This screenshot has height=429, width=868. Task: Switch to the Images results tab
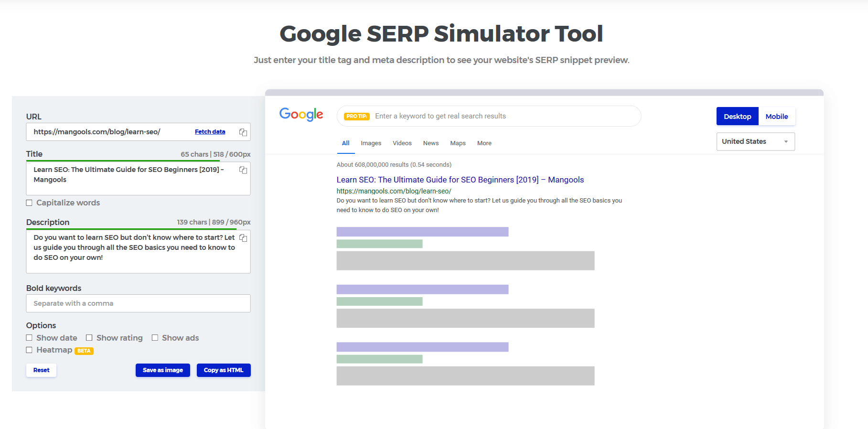pyautogui.click(x=371, y=143)
